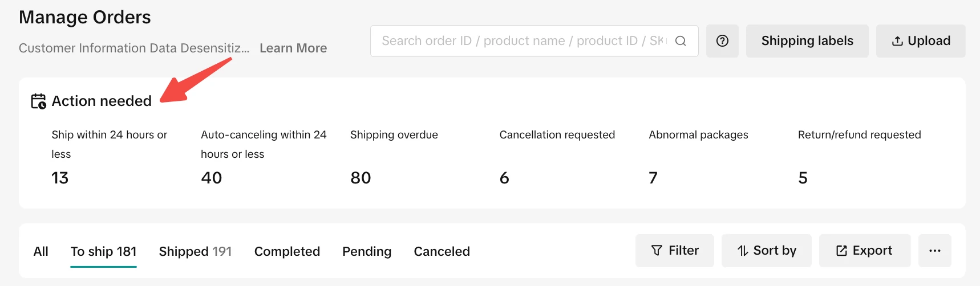Viewport: 980px width, 286px height.
Task: View the 5 Return/refund requested orders
Action: point(803,178)
